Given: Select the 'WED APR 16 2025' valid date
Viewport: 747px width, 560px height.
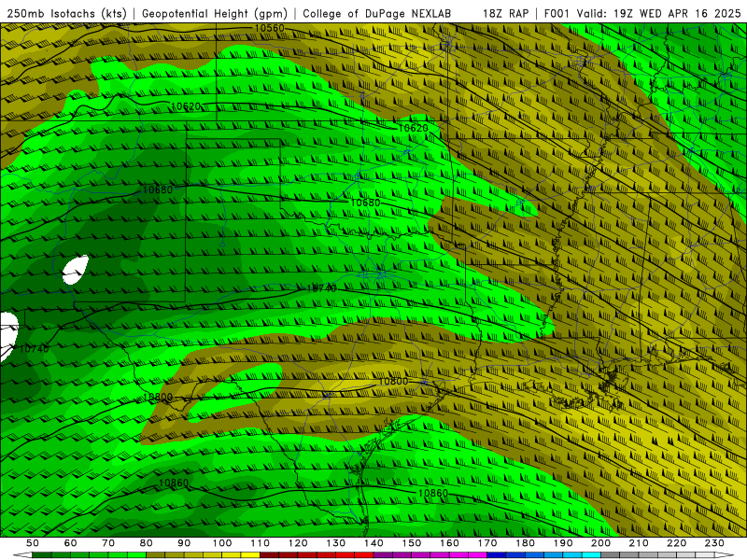Looking at the screenshot, I should click(690, 13).
